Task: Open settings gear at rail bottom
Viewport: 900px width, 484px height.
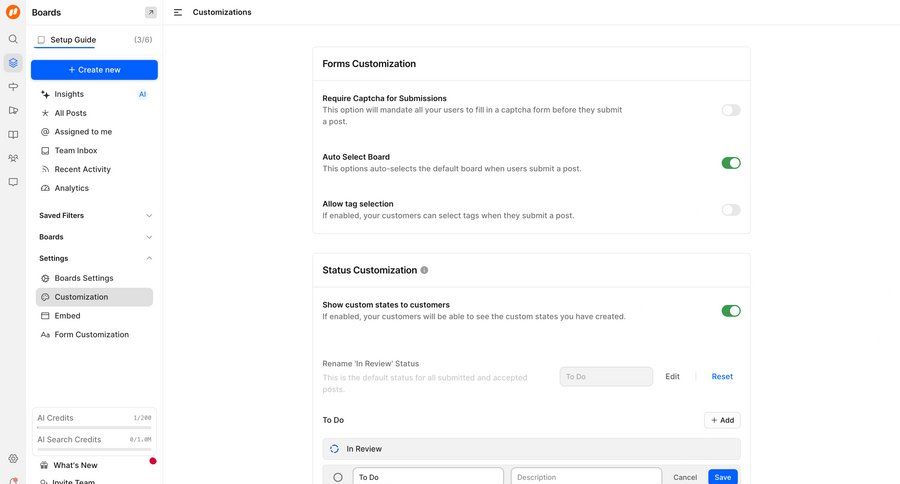Action: [x=13, y=458]
